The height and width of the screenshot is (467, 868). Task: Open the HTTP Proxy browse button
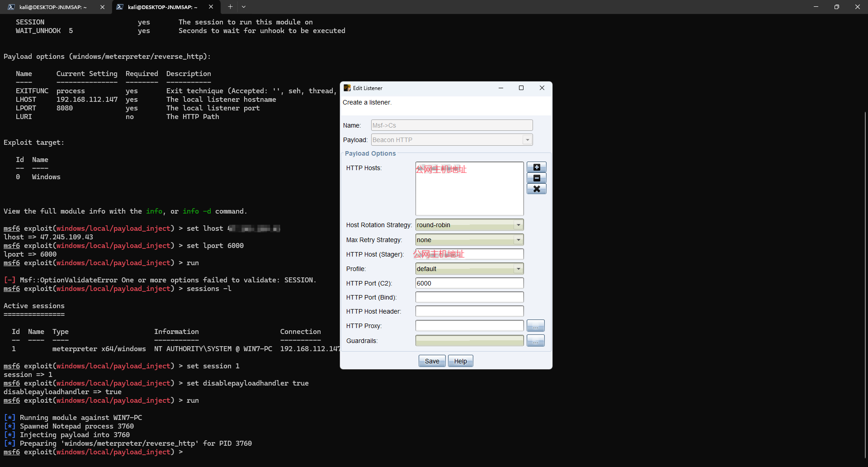tap(536, 326)
